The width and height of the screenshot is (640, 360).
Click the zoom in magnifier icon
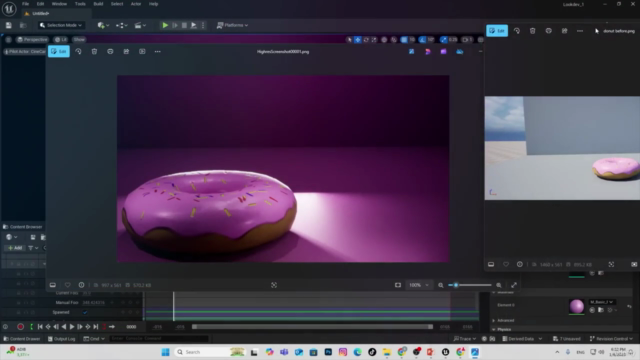499,285
